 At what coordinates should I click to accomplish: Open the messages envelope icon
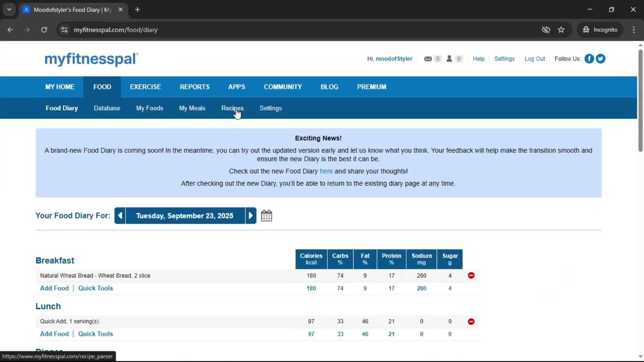tap(428, 59)
